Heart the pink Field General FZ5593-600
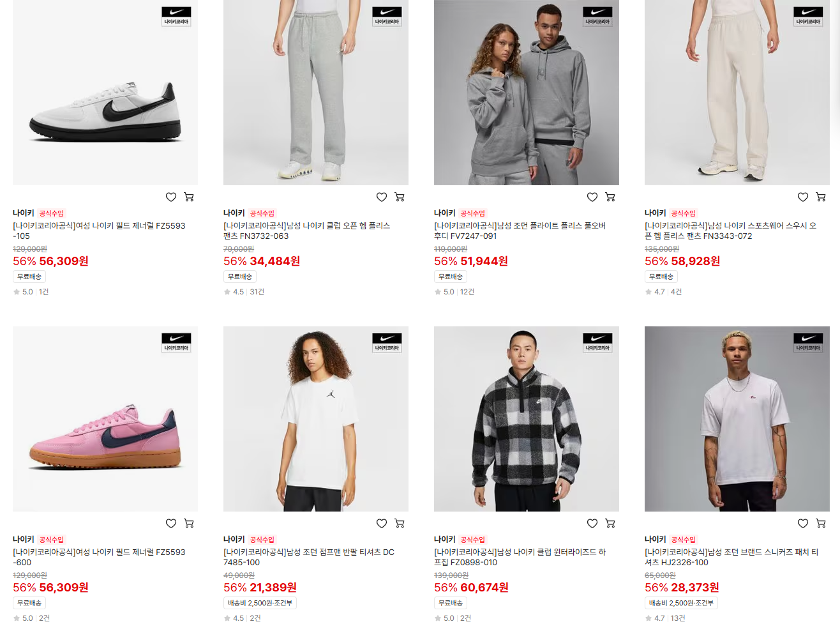The height and width of the screenshot is (631, 840). [171, 524]
